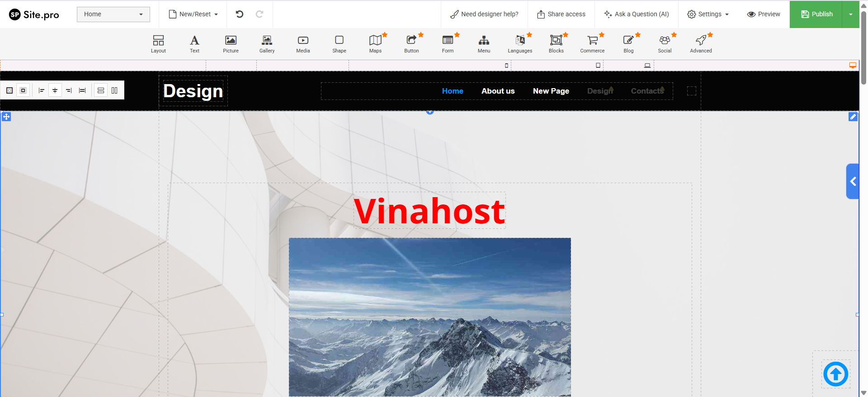The width and height of the screenshot is (868, 397).
Task: Switch to desktop monitor viewport
Action: (x=853, y=66)
